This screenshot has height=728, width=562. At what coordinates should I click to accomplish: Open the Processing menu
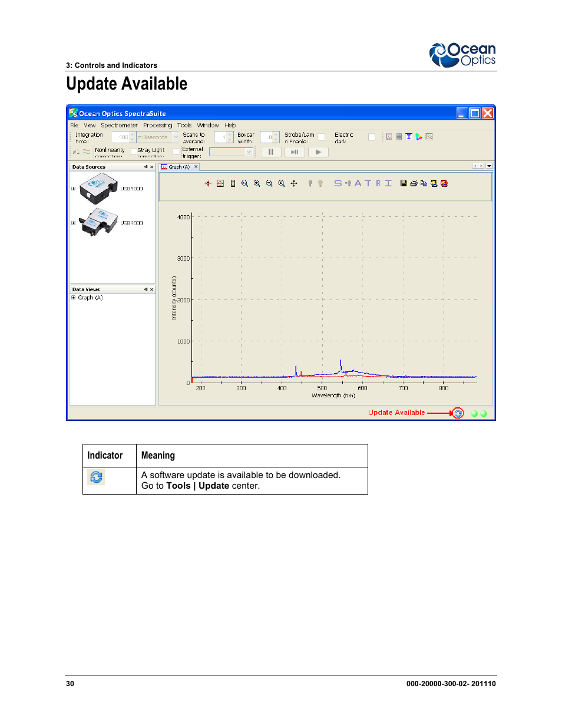[x=157, y=125]
